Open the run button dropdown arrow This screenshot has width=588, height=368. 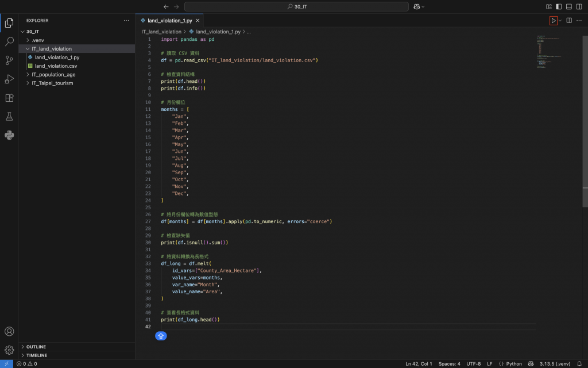pos(560,21)
